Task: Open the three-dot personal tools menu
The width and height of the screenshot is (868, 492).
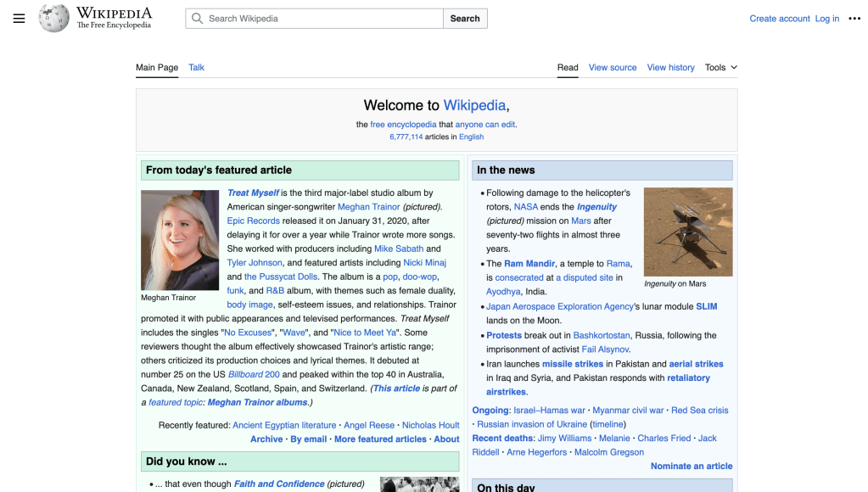Action: [x=854, y=19]
